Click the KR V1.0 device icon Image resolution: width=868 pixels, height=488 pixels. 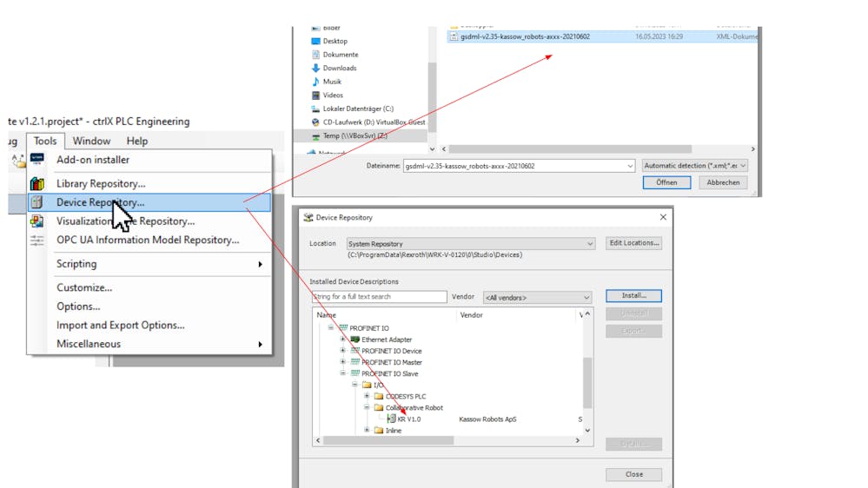coord(391,419)
